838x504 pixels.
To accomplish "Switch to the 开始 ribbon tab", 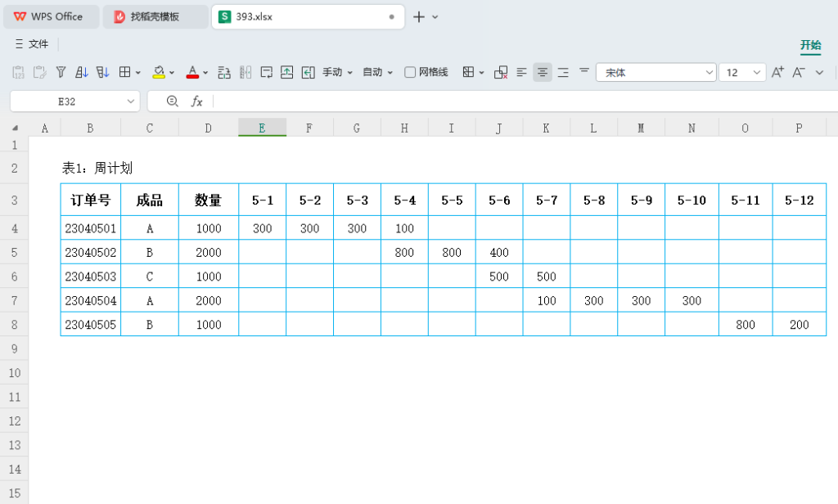I will (x=810, y=45).
